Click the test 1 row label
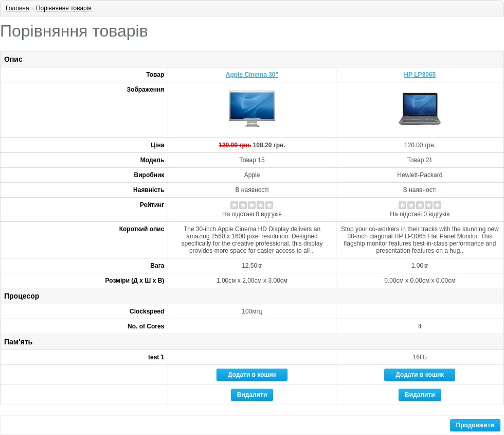 [156, 357]
